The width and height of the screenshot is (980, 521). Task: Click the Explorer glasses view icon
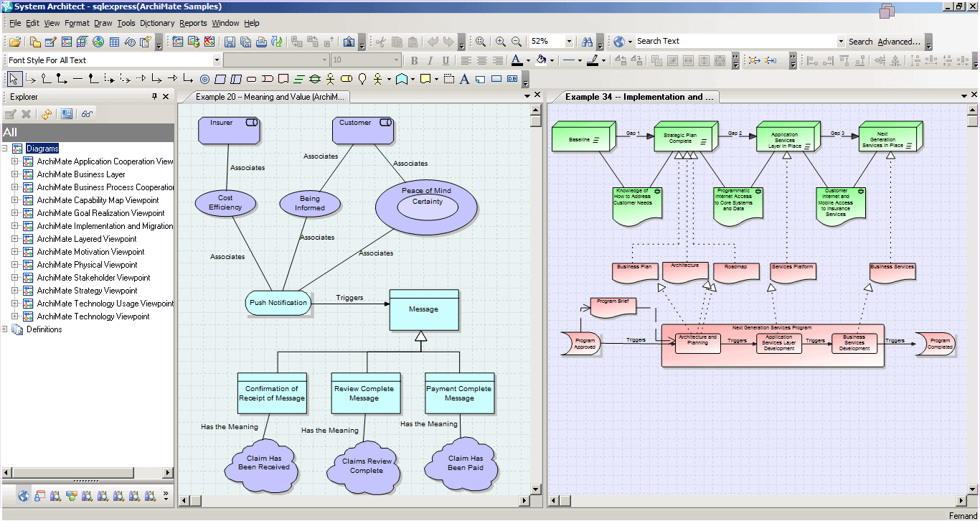click(x=87, y=113)
